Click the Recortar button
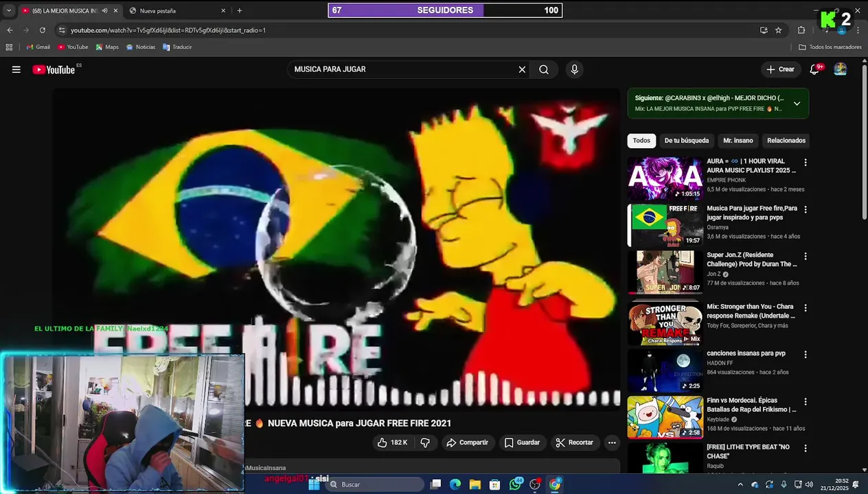This screenshot has width=868, height=494. coord(574,443)
